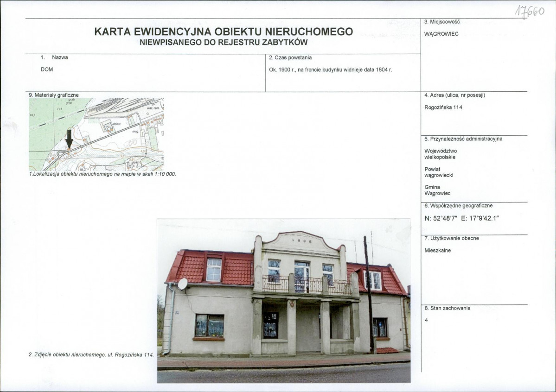Select "5. Przynależność administracyjna" label
The height and width of the screenshot is (392, 556).
(463, 139)
